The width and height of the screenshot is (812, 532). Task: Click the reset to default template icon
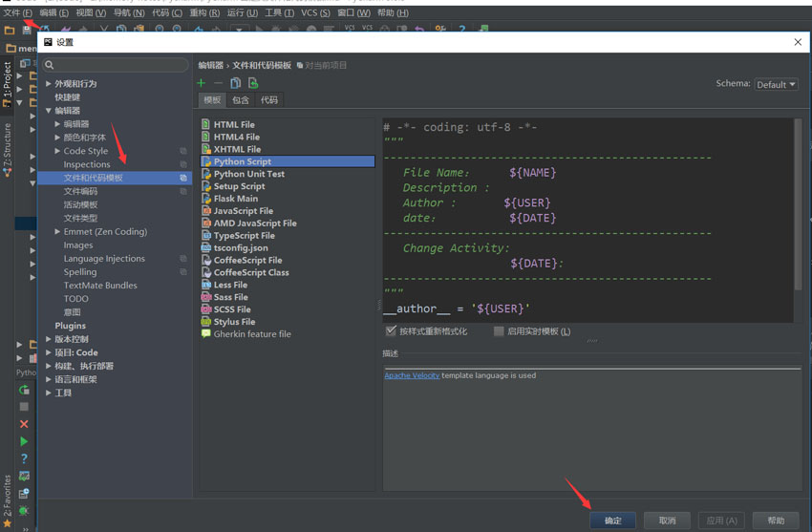coord(253,83)
